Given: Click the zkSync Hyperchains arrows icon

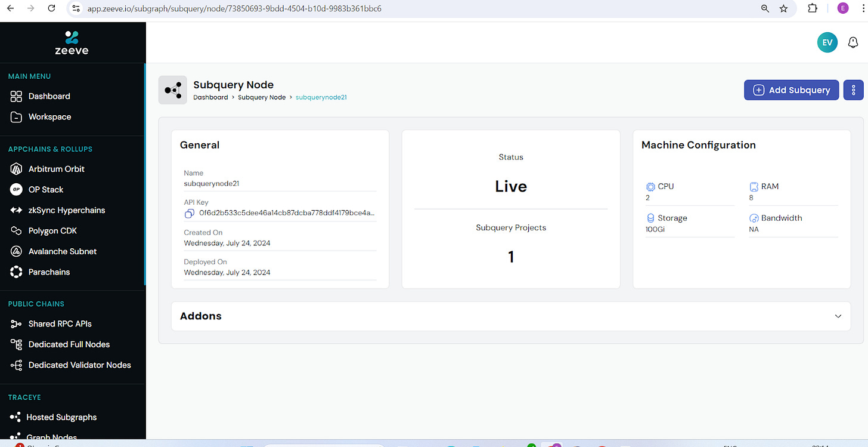Looking at the screenshot, I should pyautogui.click(x=16, y=210).
